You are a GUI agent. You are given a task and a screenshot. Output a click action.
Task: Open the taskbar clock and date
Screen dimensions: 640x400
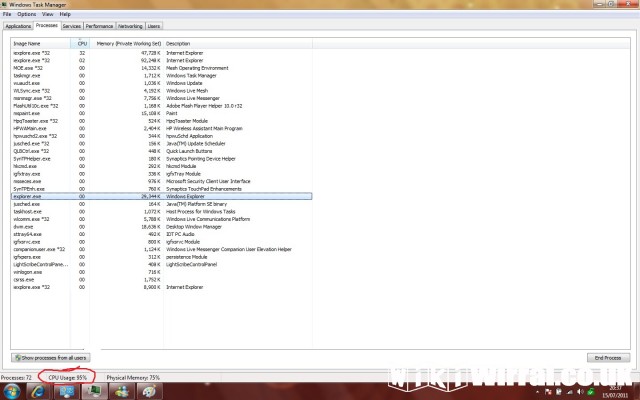click(615, 392)
